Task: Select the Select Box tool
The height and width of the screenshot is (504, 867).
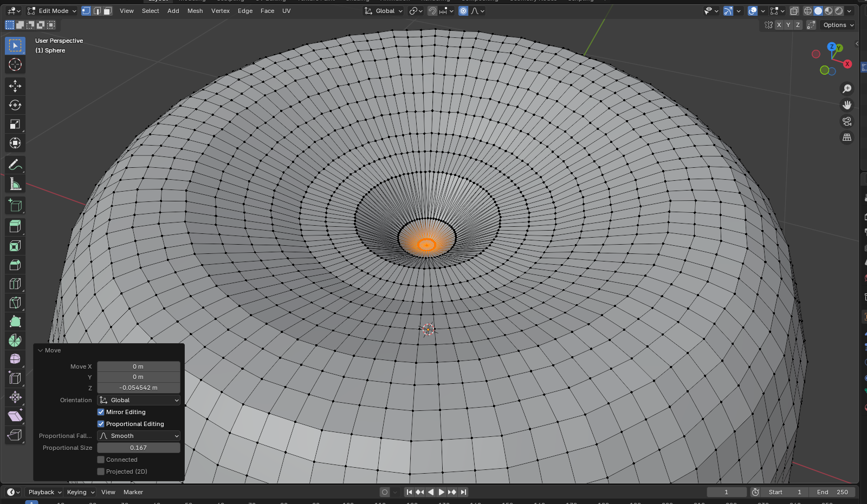Action: click(15, 45)
